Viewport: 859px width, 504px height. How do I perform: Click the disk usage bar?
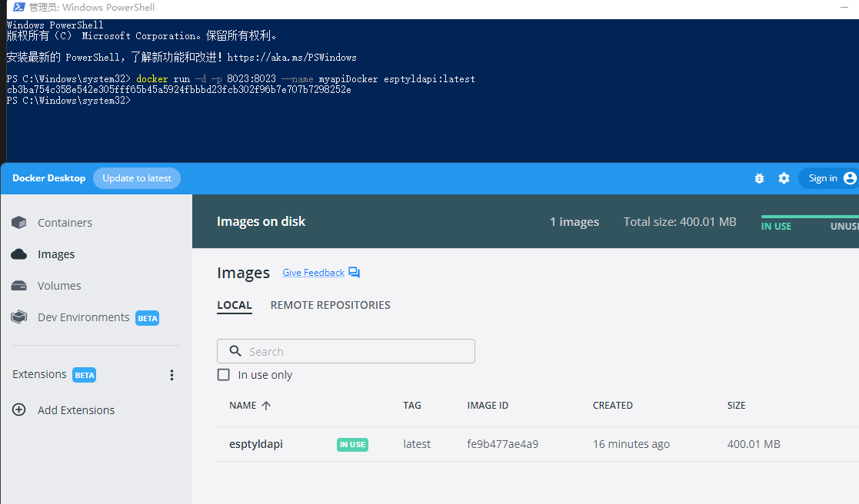810,217
